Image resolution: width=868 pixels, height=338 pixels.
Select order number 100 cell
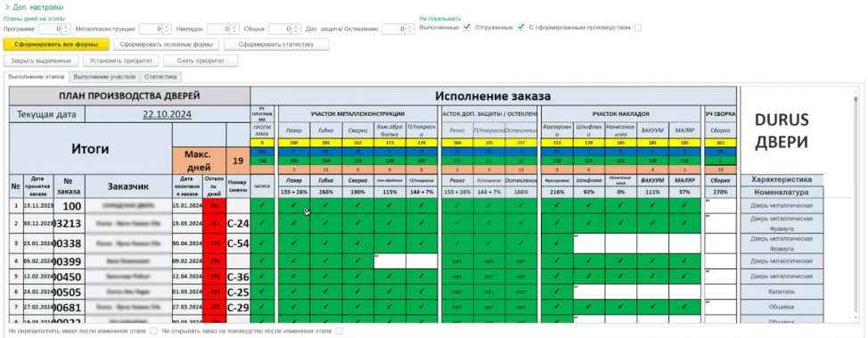pos(70,206)
